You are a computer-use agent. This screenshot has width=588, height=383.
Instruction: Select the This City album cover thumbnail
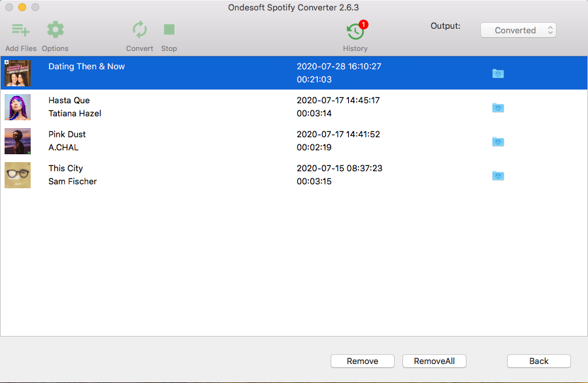[18, 175]
